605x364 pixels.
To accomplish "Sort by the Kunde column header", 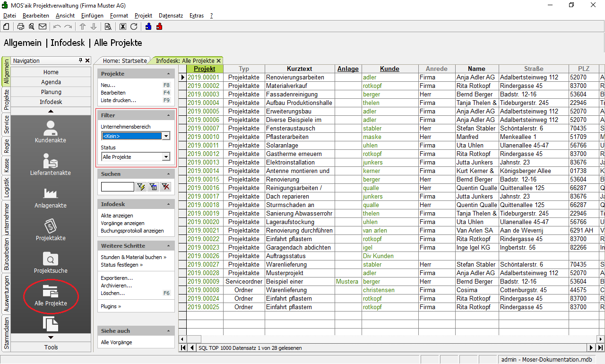I will (x=390, y=69).
